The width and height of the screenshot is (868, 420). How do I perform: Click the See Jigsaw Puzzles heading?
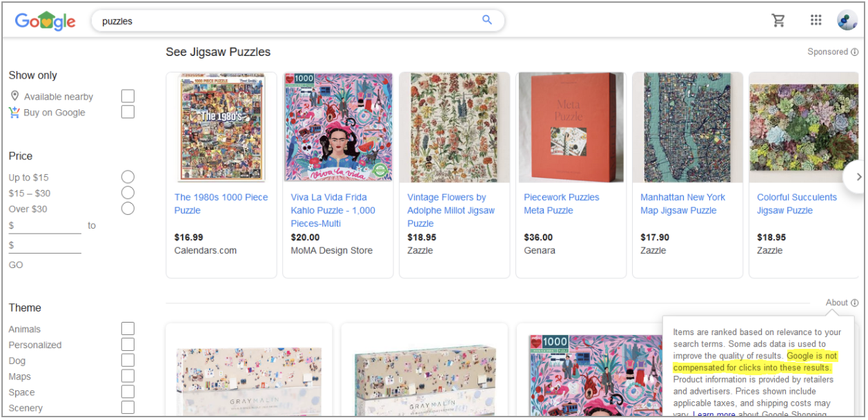click(218, 52)
